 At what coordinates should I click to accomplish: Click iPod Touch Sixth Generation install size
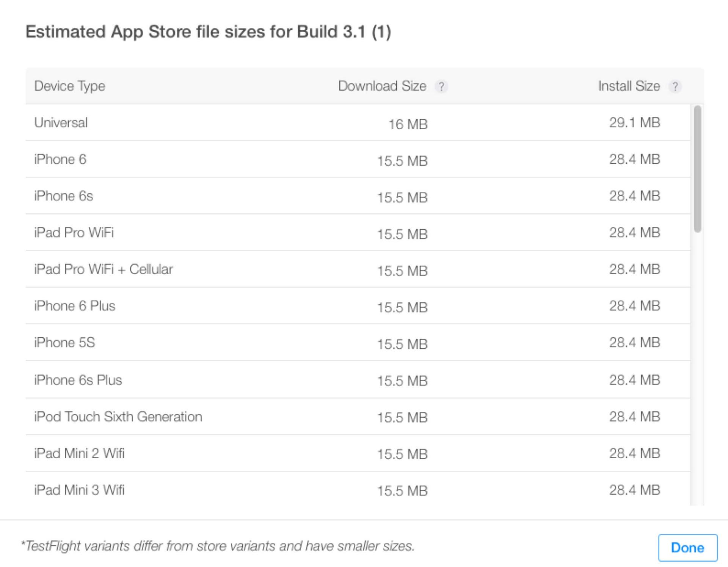[635, 417]
